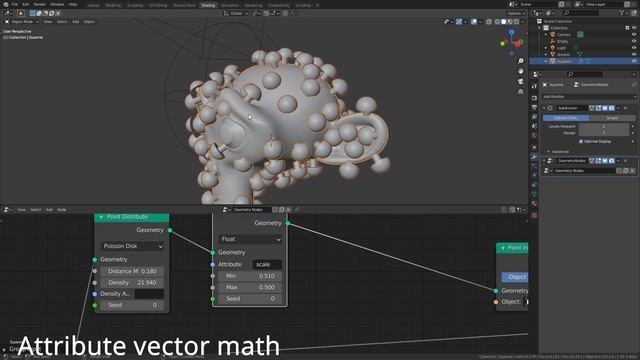Open the File menu
The width and height of the screenshot is (640, 360).
click(x=15, y=4)
